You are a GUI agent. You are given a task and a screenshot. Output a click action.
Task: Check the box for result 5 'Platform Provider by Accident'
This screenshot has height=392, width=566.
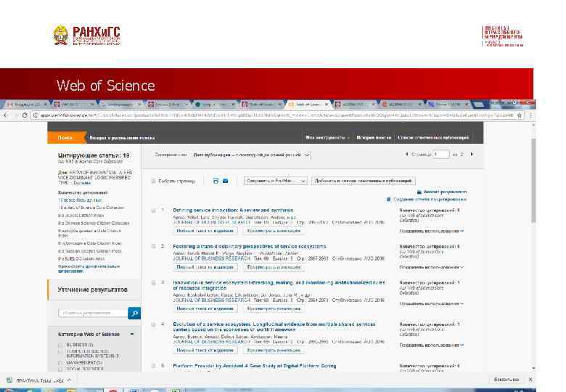[x=153, y=366]
